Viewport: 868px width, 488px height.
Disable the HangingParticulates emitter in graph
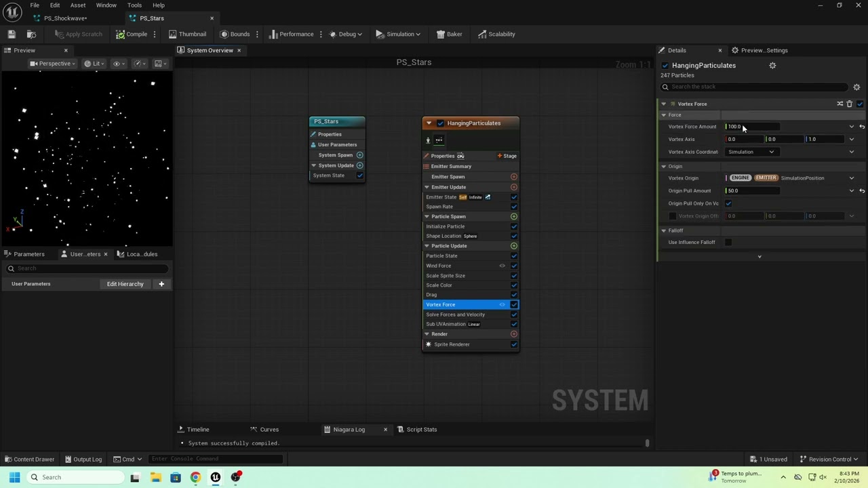pos(440,123)
